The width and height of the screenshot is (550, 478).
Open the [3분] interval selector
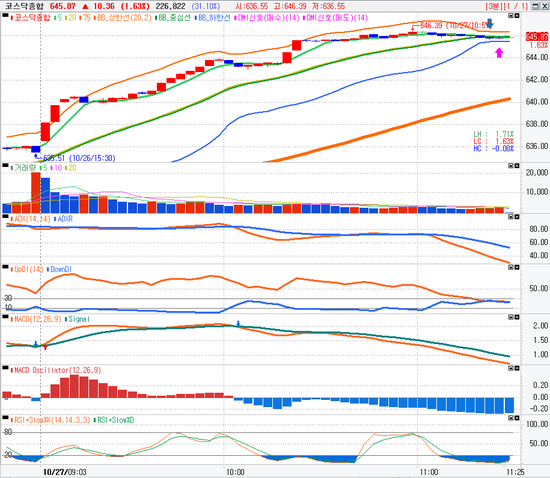click(x=494, y=6)
